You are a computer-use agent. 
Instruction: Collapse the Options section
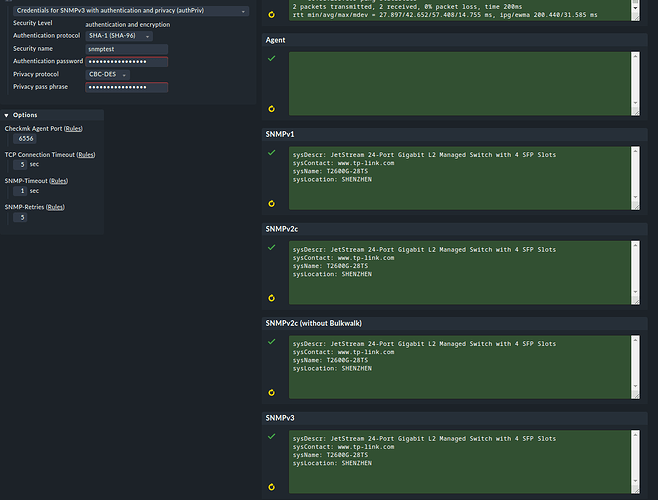tap(8, 115)
